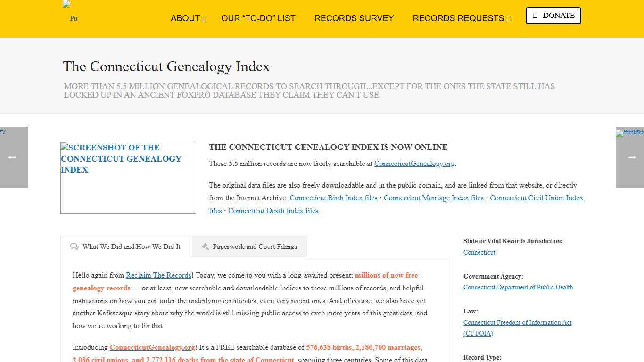Click the gavel icon on the Paperwork tab
The height and width of the screenshot is (362, 644).
point(205,246)
